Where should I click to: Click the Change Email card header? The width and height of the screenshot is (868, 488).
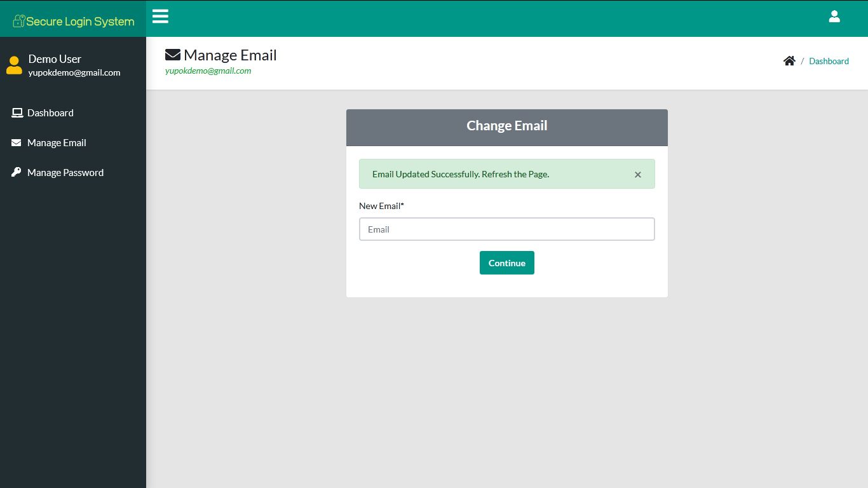[x=506, y=125]
